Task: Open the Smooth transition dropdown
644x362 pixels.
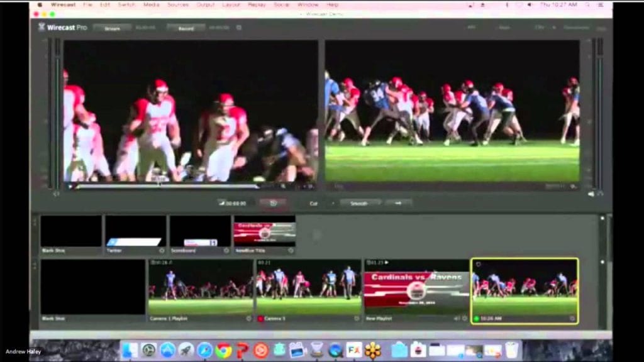Action: tap(360, 202)
